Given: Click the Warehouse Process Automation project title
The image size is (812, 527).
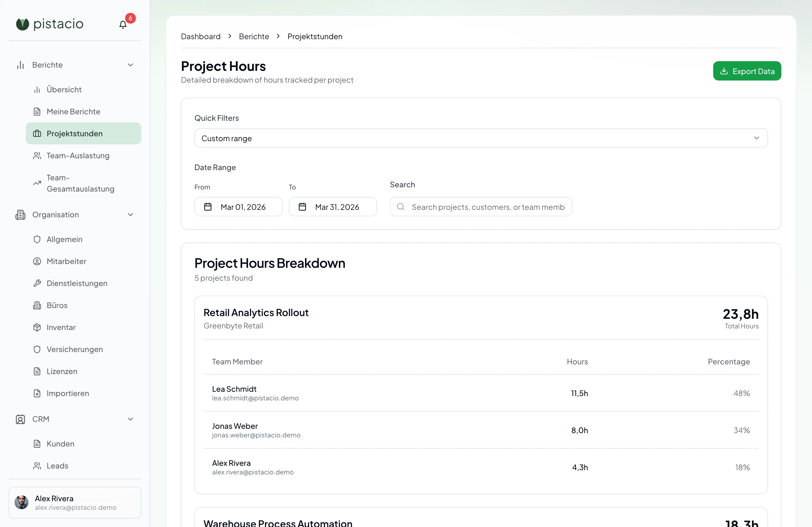Looking at the screenshot, I should point(278,523).
